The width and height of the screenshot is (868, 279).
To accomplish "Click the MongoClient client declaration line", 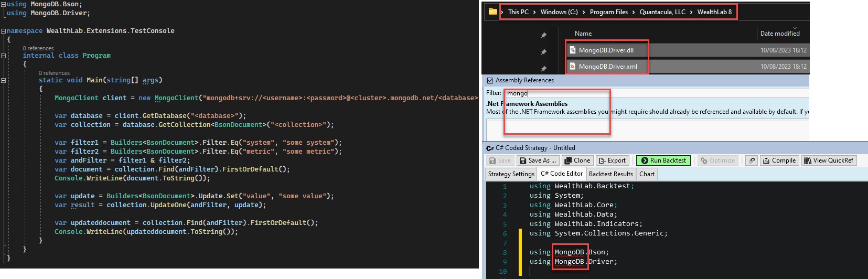I will point(266,98).
